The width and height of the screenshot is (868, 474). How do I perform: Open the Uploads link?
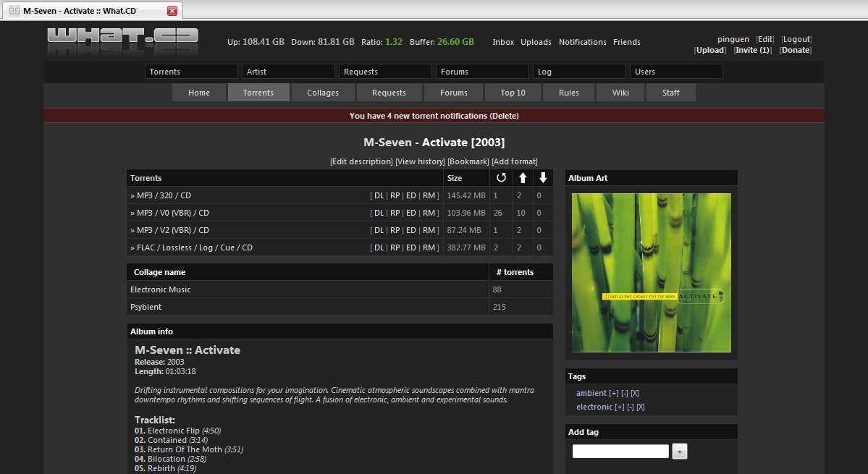[x=536, y=42]
